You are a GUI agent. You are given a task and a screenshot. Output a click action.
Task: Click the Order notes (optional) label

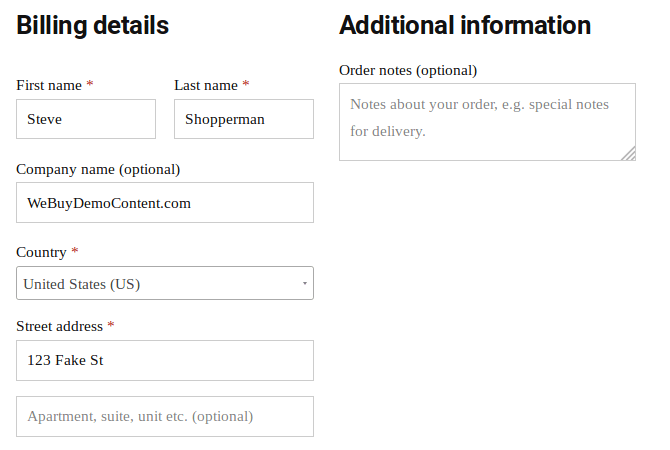[408, 70]
